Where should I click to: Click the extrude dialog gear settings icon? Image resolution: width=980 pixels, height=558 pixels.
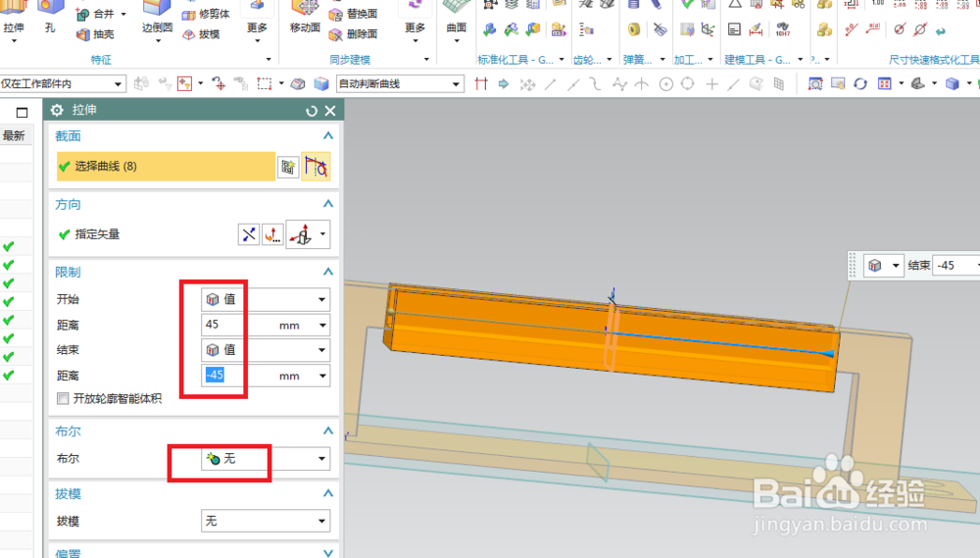click(57, 110)
